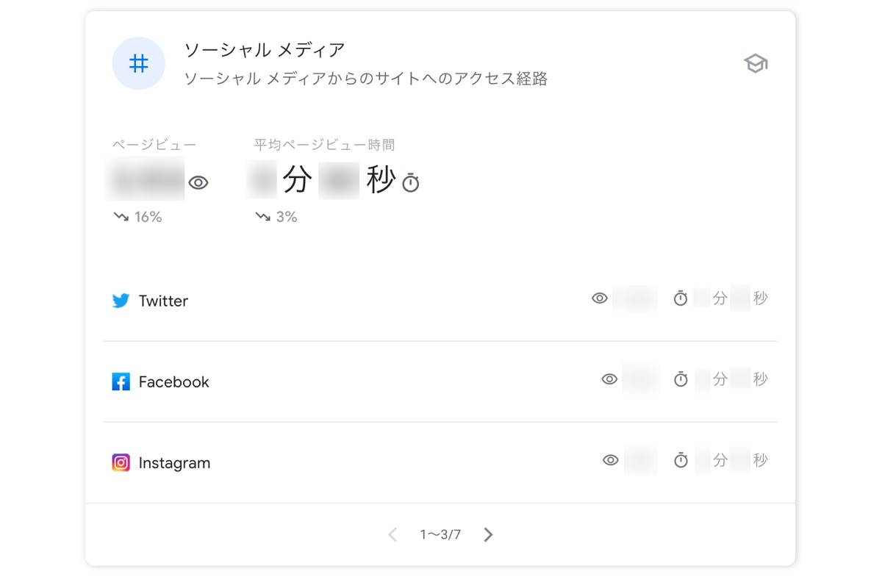Select the Facebook row label
The width and height of the screenshot is (882, 588).
[173, 381]
